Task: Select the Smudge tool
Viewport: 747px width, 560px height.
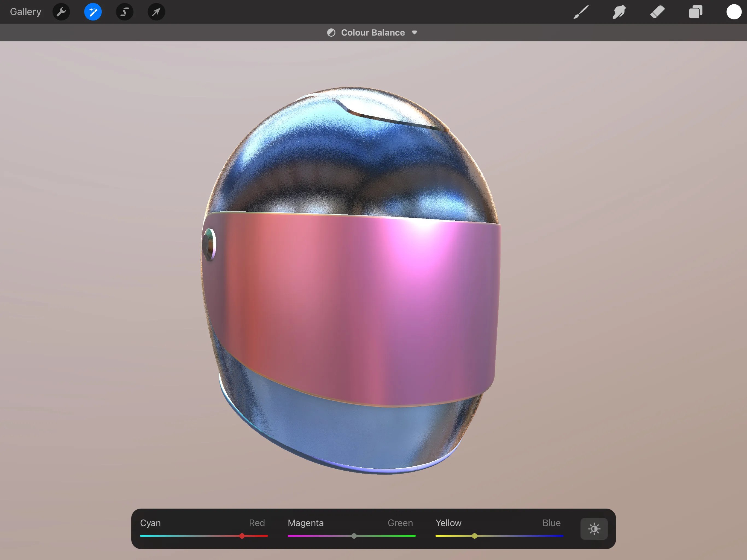Action: pyautogui.click(x=619, y=11)
